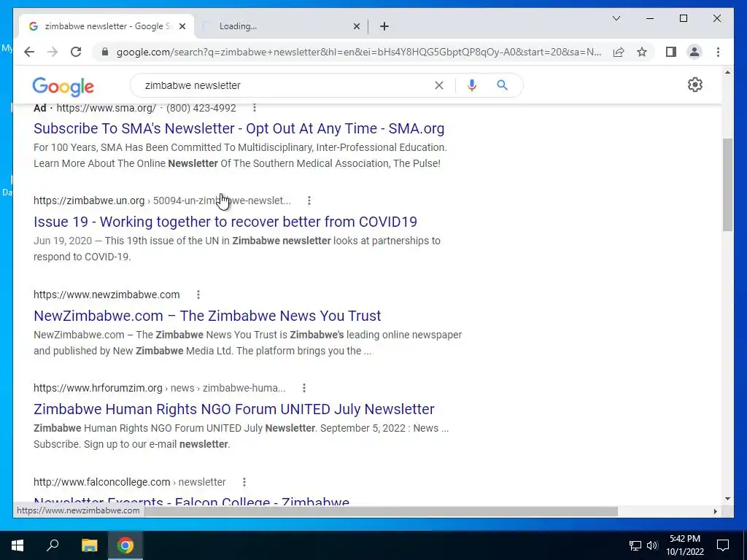Go back to the previous page
Screen dimensions: 747x560
[29, 52]
